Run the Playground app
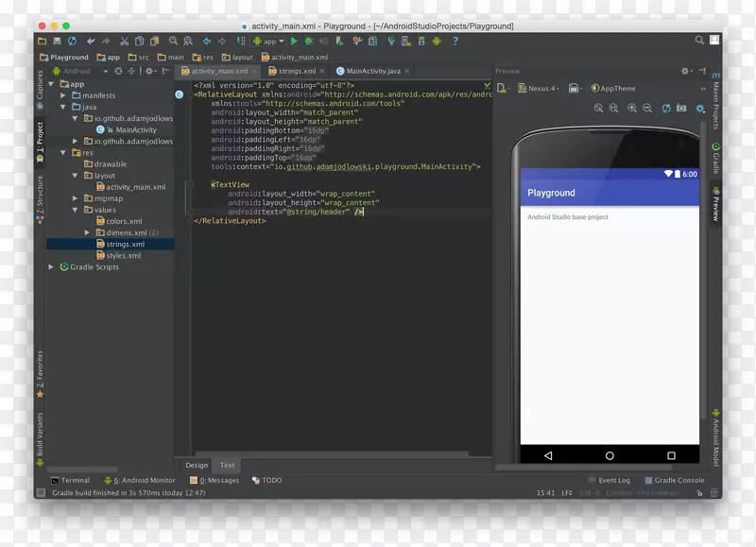The height and width of the screenshot is (547, 756). [x=293, y=42]
